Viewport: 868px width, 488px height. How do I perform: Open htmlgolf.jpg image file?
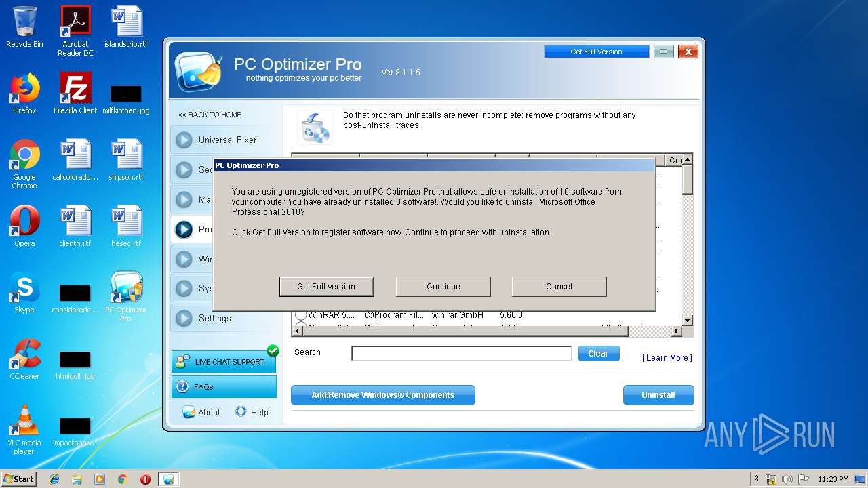(x=75, y=365)
